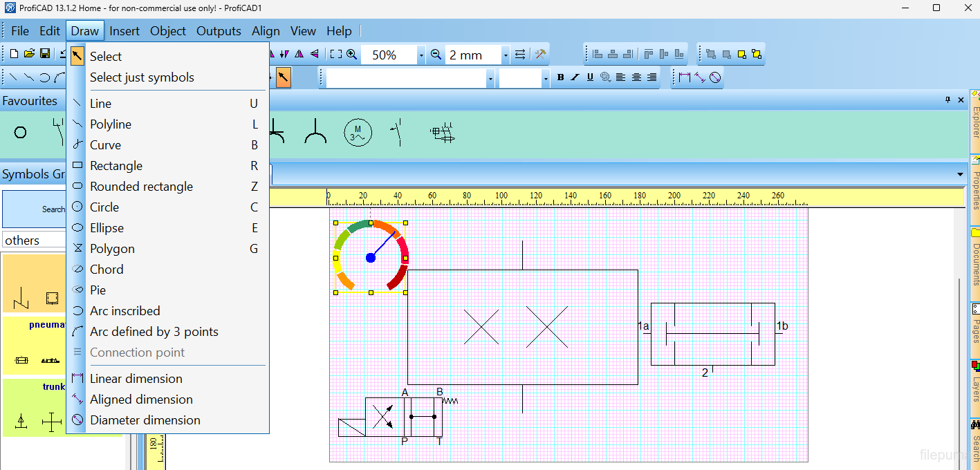
Task: Click the Zoom to fit page icon
Action: click(x=336, y=55)
